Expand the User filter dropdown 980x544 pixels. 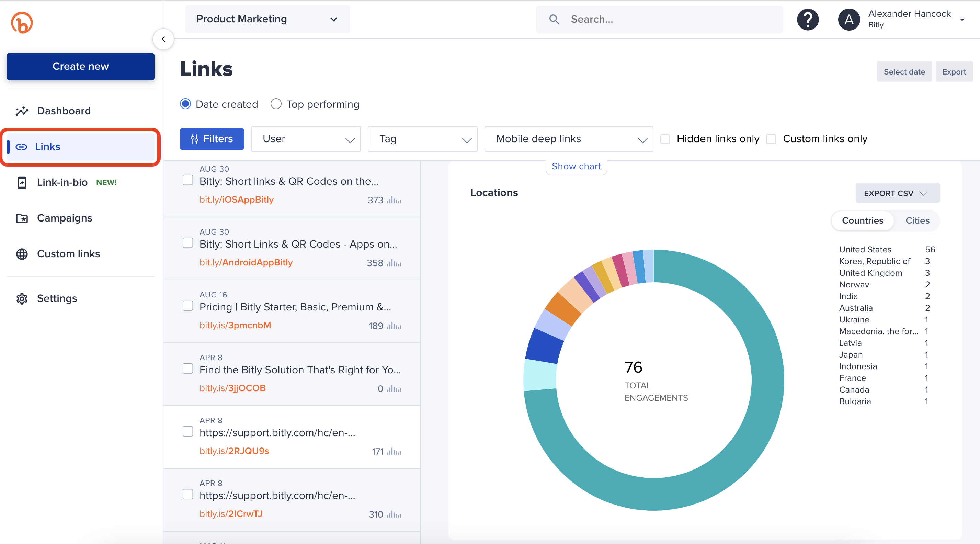point(306,139)
